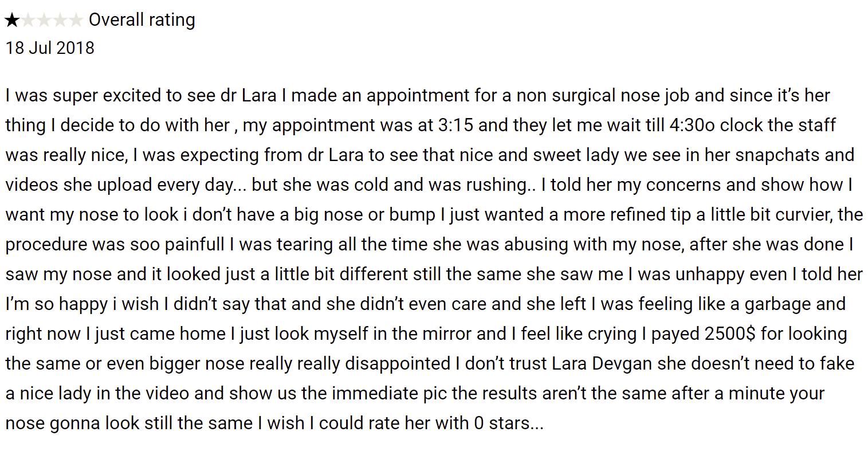Click the "2500$" amount in the review
The width and height of the screenshot is (868, 463).
click(730, 333)
